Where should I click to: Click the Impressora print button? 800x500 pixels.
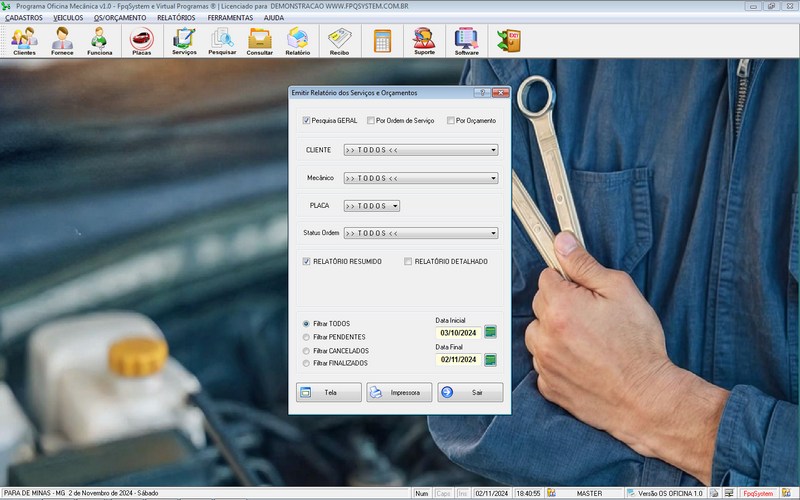pos(399,393)
